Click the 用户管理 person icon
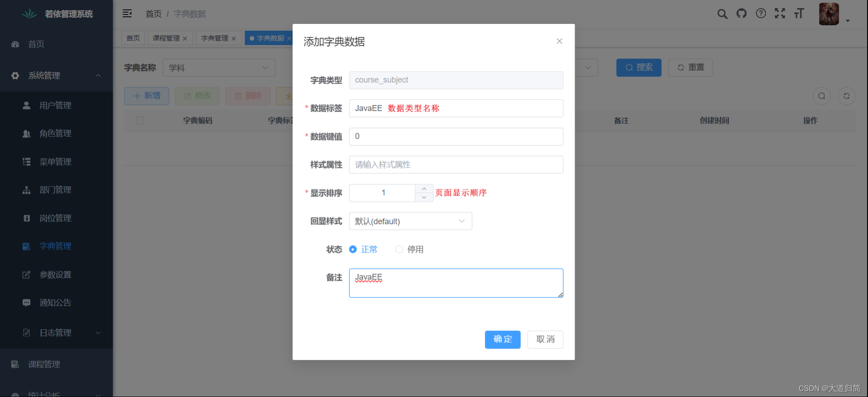This screenshot has height=397, width=868. pyautogui.click(x=27, y=105)
